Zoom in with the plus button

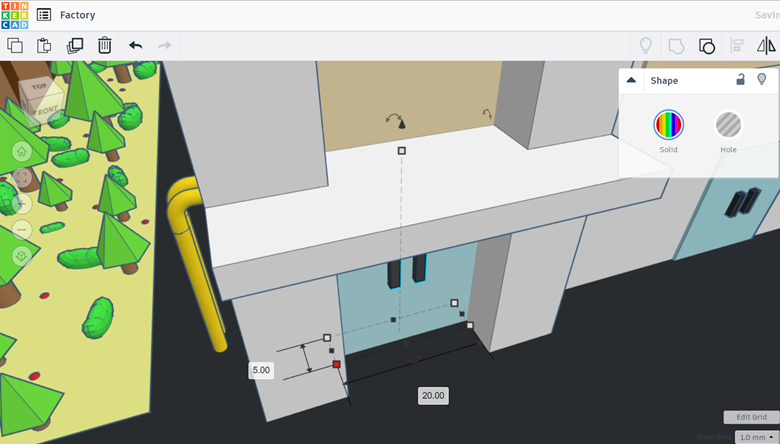point(21,203)
